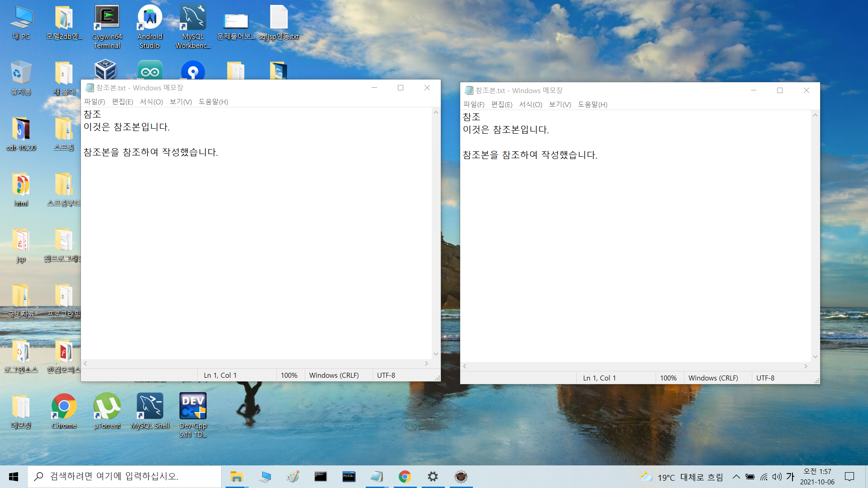Image resolution: width=868 pixels, height=488 pixels.
Task: Toggle the Korean IME indicator 가
Action: tap(790, 477)
